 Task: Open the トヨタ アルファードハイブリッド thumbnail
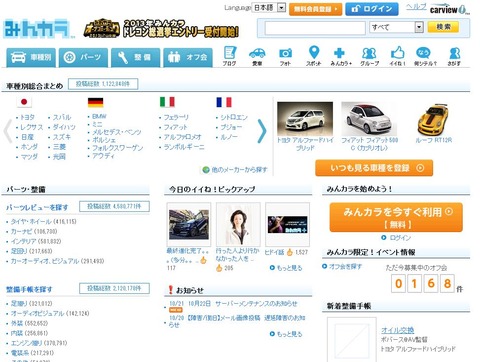pos(305,119)
